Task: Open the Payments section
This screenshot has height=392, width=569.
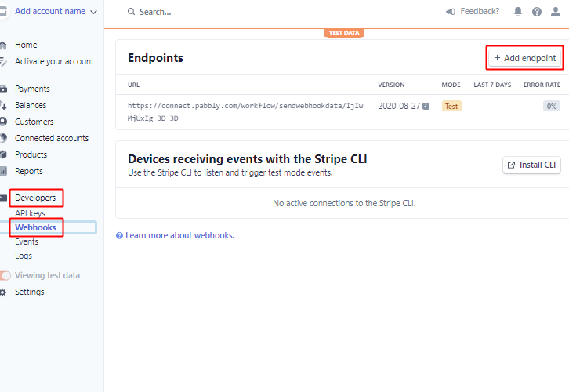Action: pos(32,89)
